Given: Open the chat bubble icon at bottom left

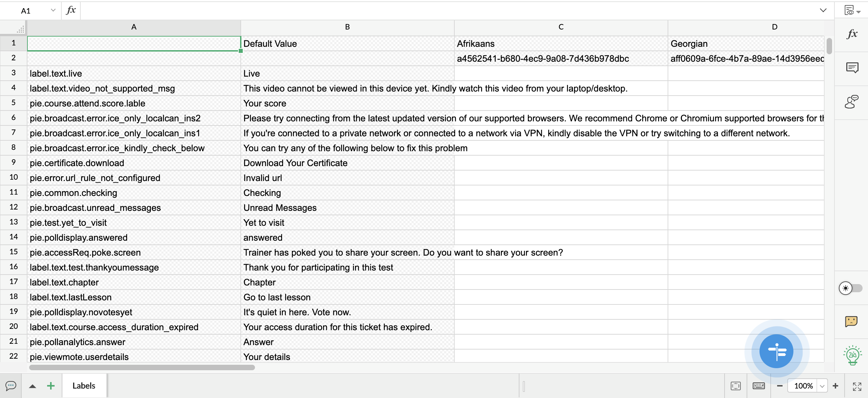Looking at the screenshot, I should [x=11, y=386].
